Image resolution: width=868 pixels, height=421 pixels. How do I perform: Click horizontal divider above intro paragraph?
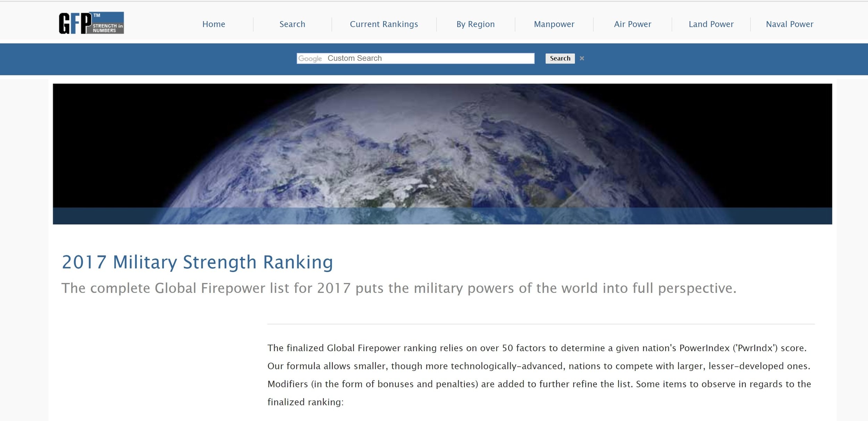(541, 324)
